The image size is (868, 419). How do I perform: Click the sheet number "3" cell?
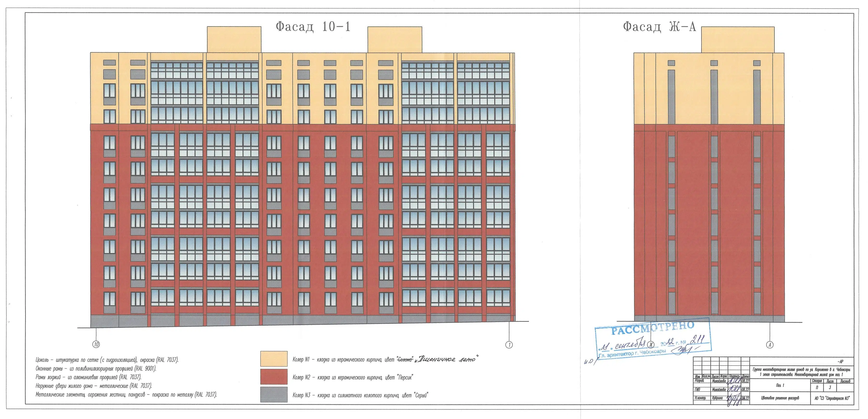click(830, 388)
